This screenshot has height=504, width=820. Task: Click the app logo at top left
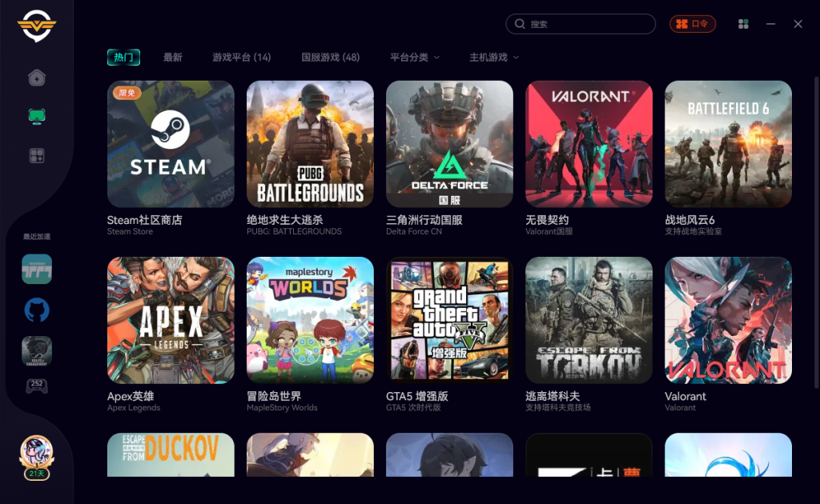37,26
